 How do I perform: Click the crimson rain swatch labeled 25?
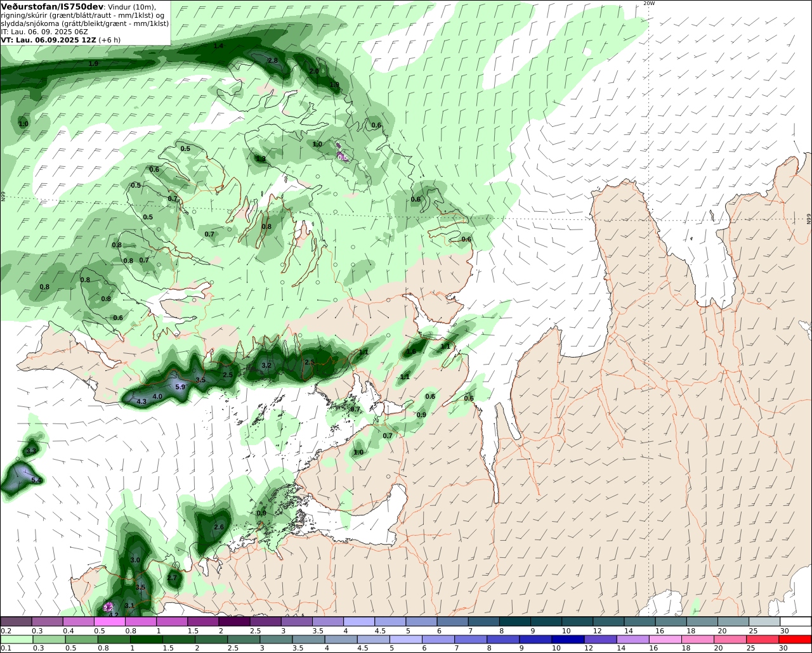(763, 640)
